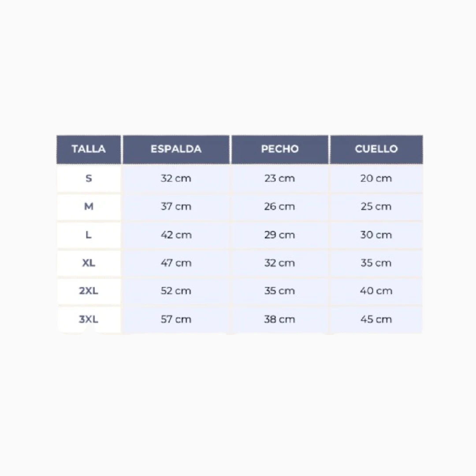Screen dimensions: 476x476
Task: Click the 38 cm pecho cell
Action: [280, 320]
